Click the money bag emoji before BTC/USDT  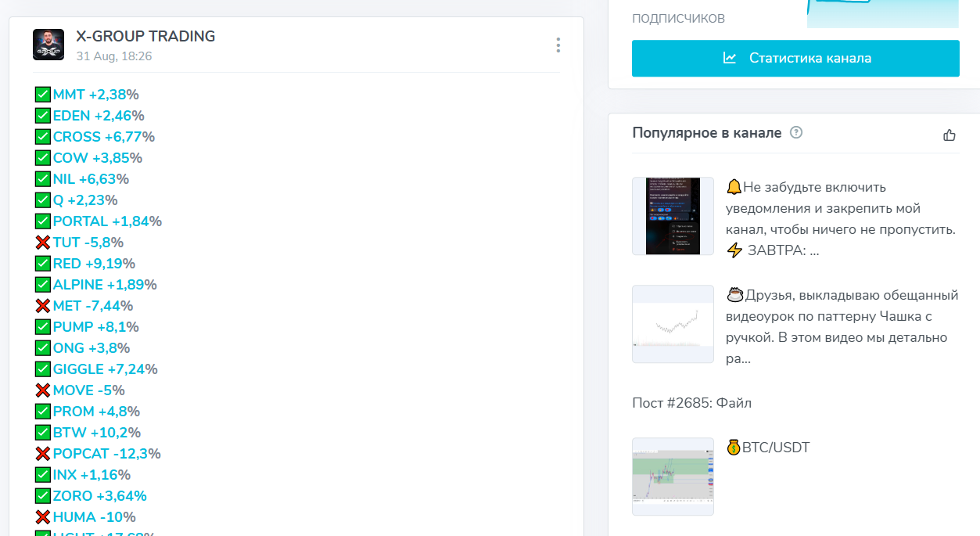(734, 448)
